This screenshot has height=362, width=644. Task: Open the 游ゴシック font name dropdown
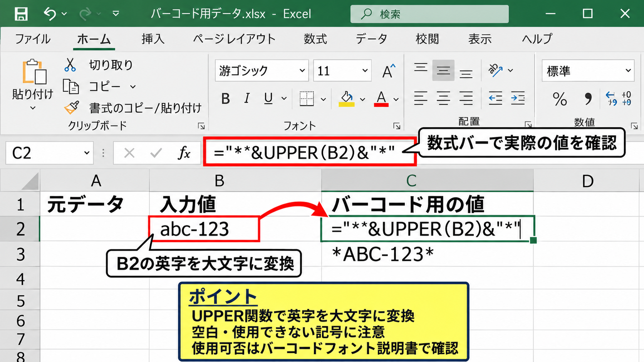(302, 70)
